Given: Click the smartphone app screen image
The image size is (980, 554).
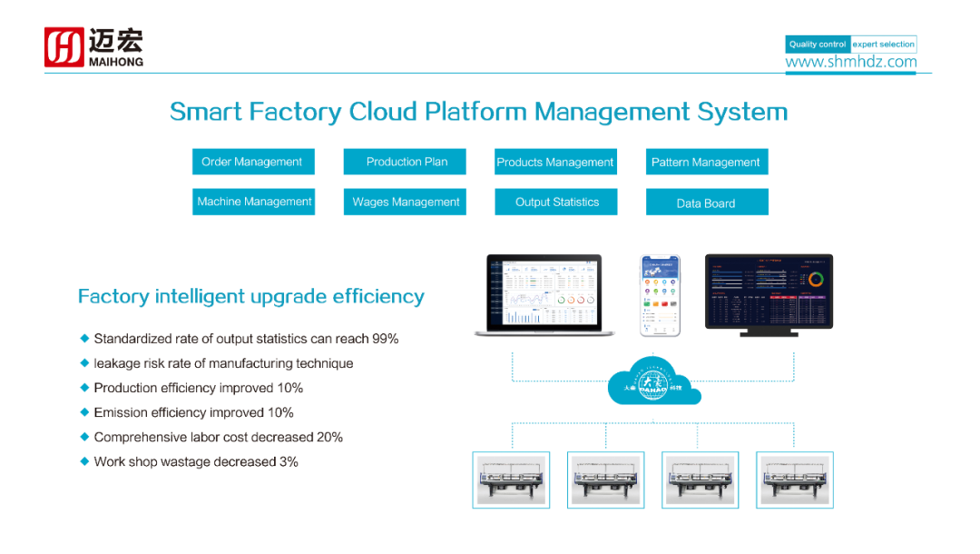Looking at the screenshot, I should coord(660,295).
